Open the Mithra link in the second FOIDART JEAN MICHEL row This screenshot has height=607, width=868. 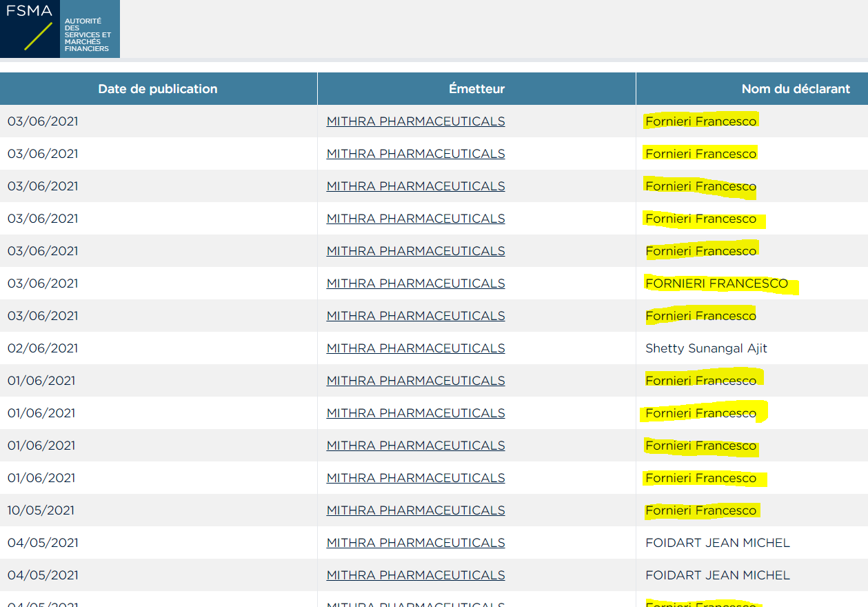(x=416, y=575)
